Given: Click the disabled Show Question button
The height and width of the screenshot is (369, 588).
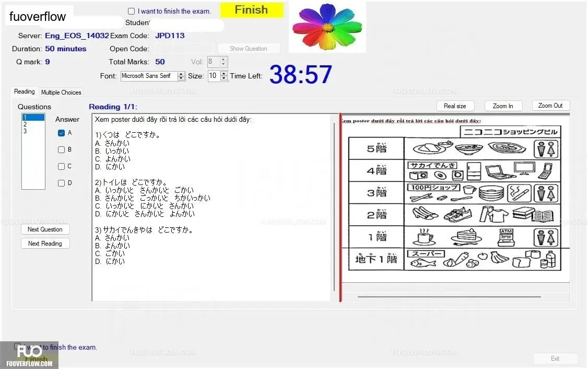Looking at the screenshot, I should 248,49.
